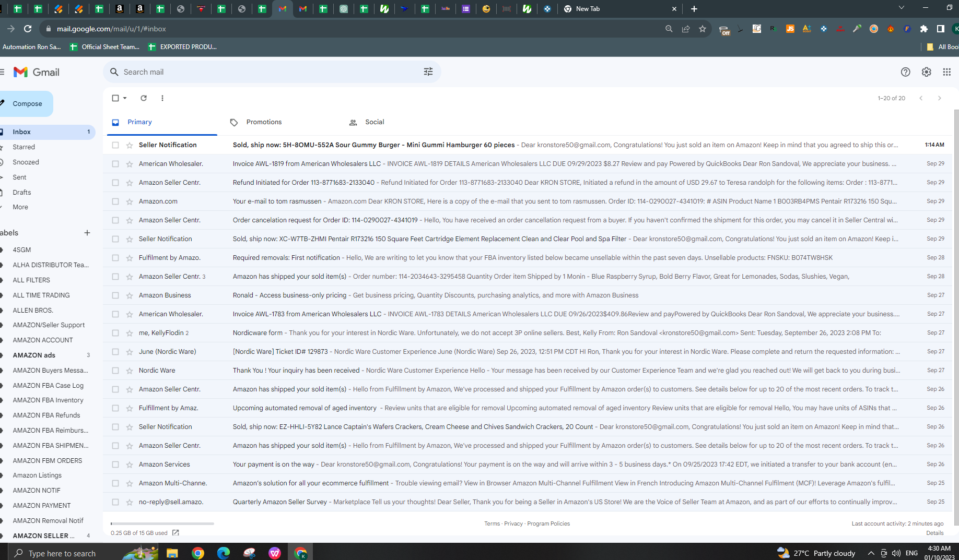This screenshot has width=959, height=560.
Task: Open Gmail settings gear
Action: coord(926,72)
